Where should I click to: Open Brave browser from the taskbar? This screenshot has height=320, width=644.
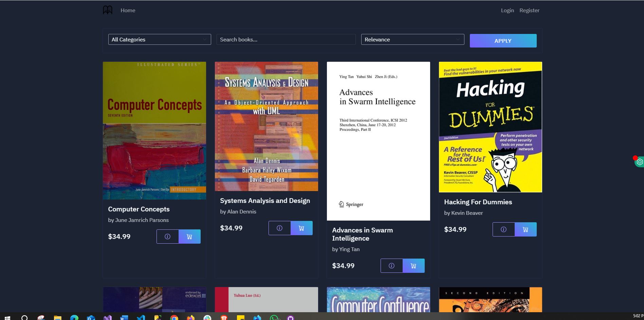(x=224, y=318)
